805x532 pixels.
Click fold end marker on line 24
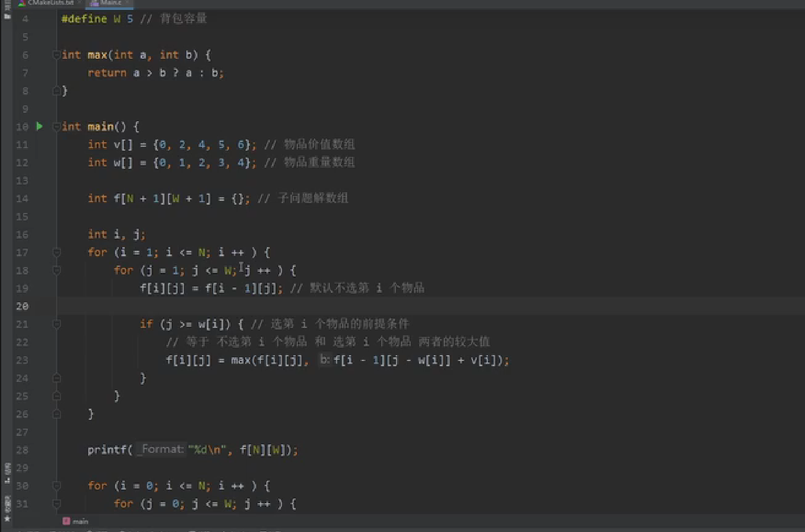pos(57,378)
